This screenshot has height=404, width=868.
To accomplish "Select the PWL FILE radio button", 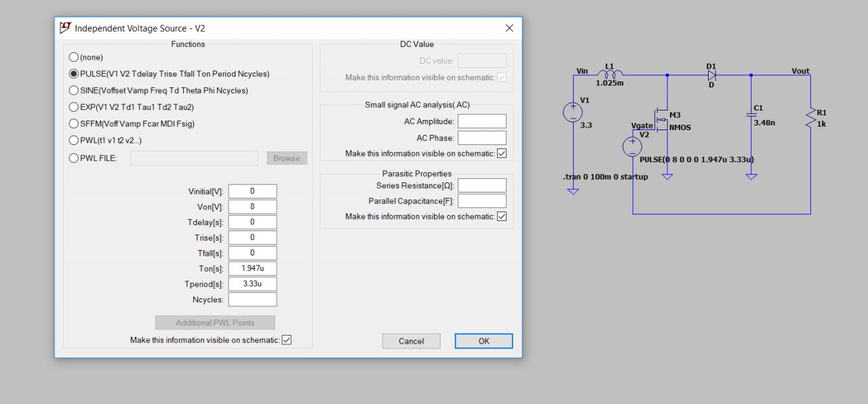I will pos(75,158).
